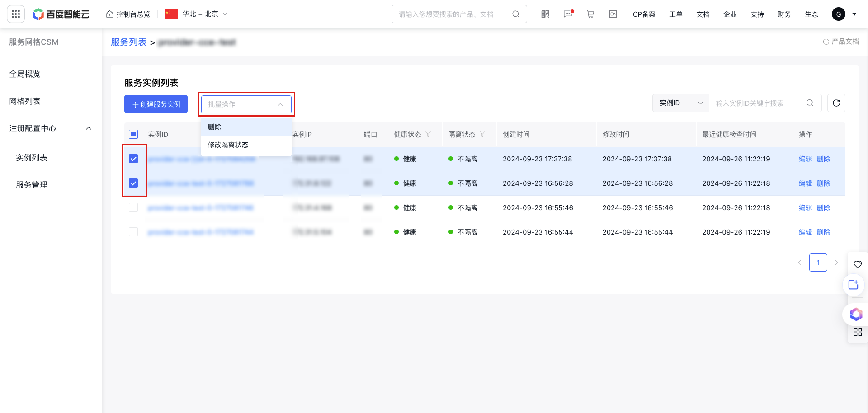Click the refresh list button

[x=836, y=103]
